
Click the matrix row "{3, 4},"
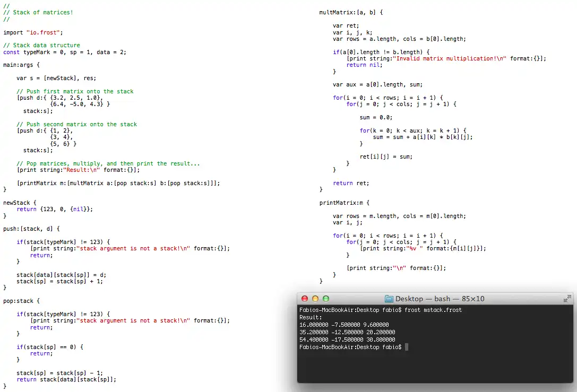click(x=62, y=137)
